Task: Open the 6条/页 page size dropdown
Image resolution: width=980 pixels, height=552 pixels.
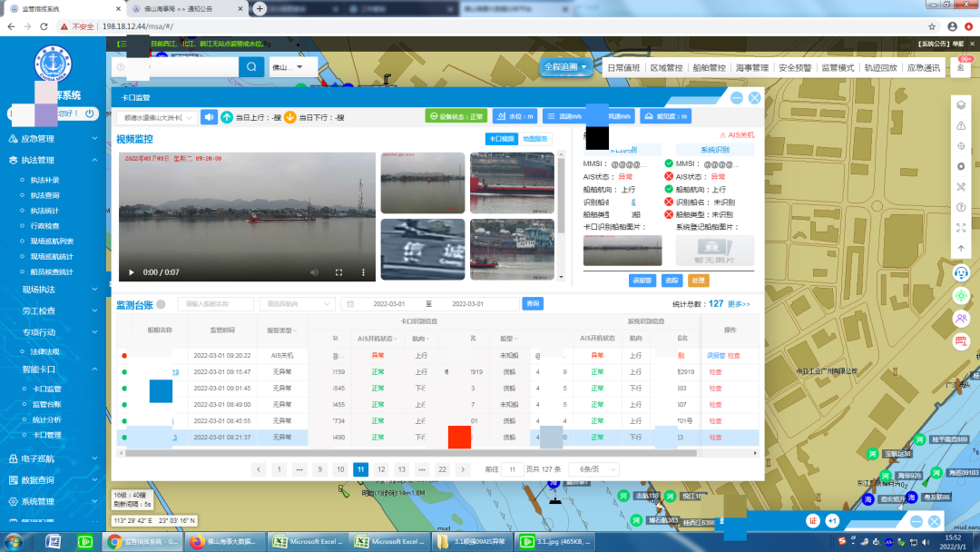Action: point(598,469)
